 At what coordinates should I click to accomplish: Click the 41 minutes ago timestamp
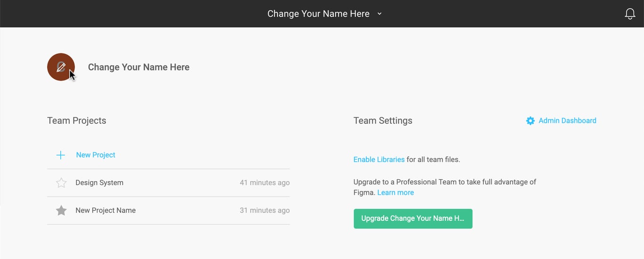tap(264, 183)
